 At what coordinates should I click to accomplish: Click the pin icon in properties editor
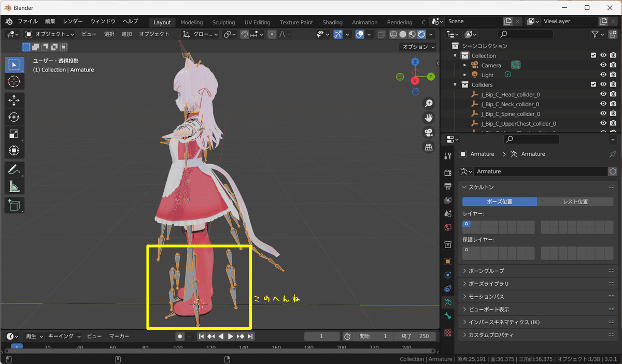(613, 154)
